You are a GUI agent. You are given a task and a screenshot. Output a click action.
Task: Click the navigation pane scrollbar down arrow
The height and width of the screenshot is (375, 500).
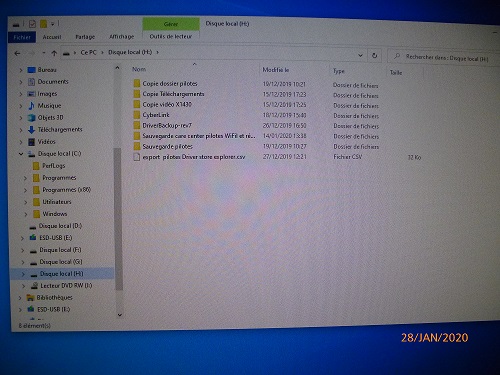(120, 315)
